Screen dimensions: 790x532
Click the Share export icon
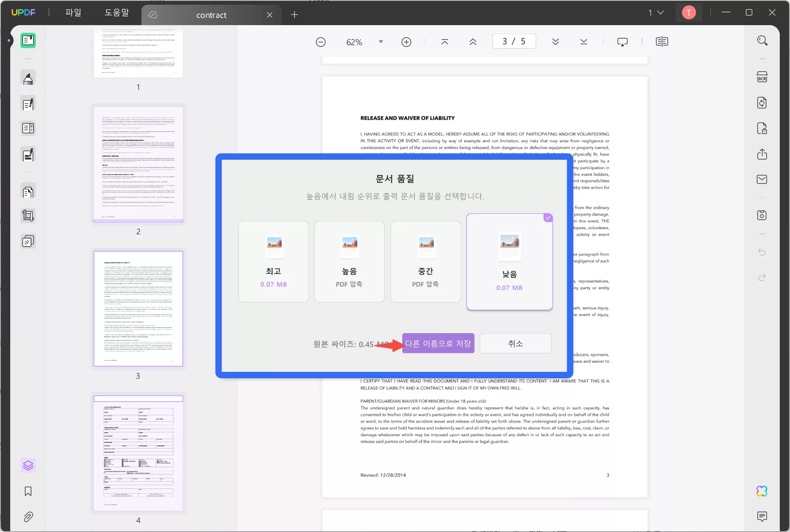pos(762,154)
